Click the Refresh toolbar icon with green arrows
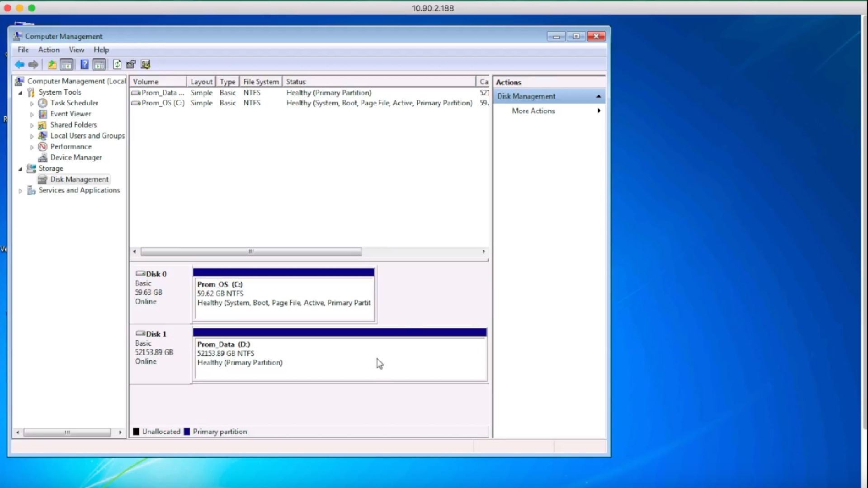Screen dimensions: 868x488 click(117, 65)
